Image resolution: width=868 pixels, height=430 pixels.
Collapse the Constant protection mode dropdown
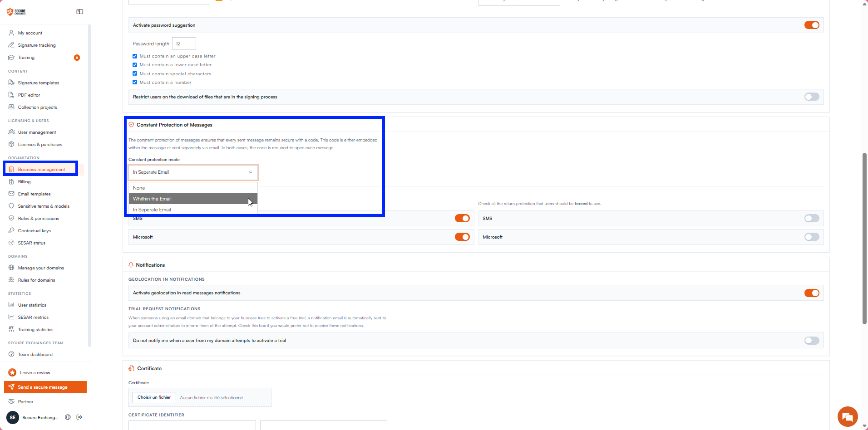(193, 172)
